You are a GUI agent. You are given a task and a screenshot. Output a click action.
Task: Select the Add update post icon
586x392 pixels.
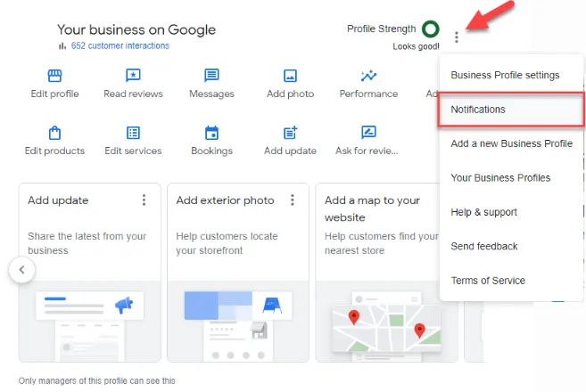pyautogui.click(x=290, y=133)
